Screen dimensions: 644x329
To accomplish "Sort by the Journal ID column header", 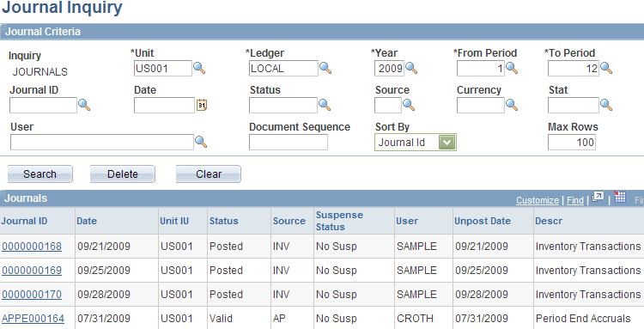I will [24, 221].
